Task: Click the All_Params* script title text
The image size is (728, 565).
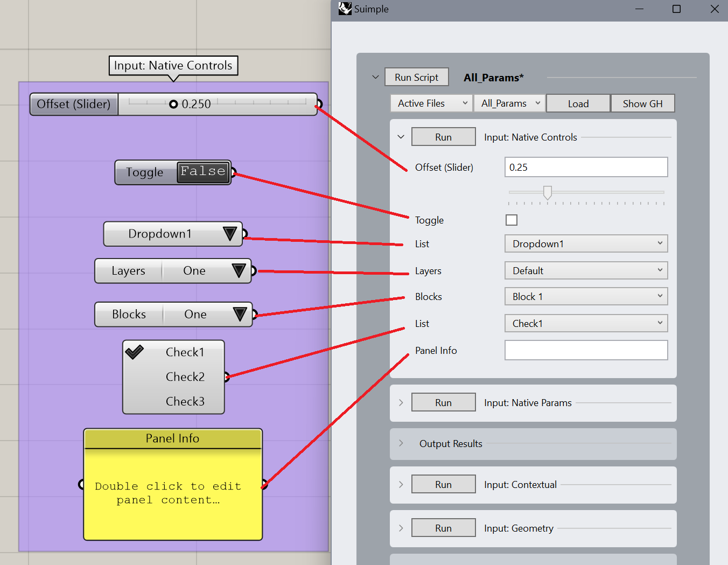Action: [x=494, y=78]
